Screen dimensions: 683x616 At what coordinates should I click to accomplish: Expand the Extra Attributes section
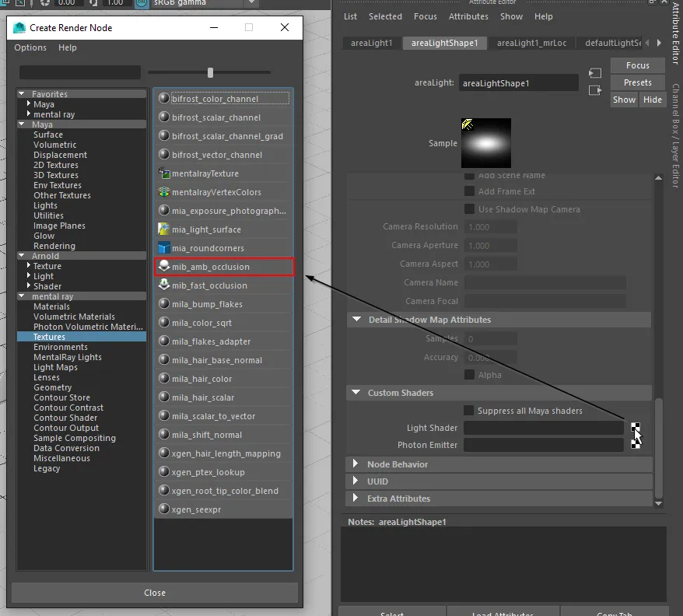[357, 499]
